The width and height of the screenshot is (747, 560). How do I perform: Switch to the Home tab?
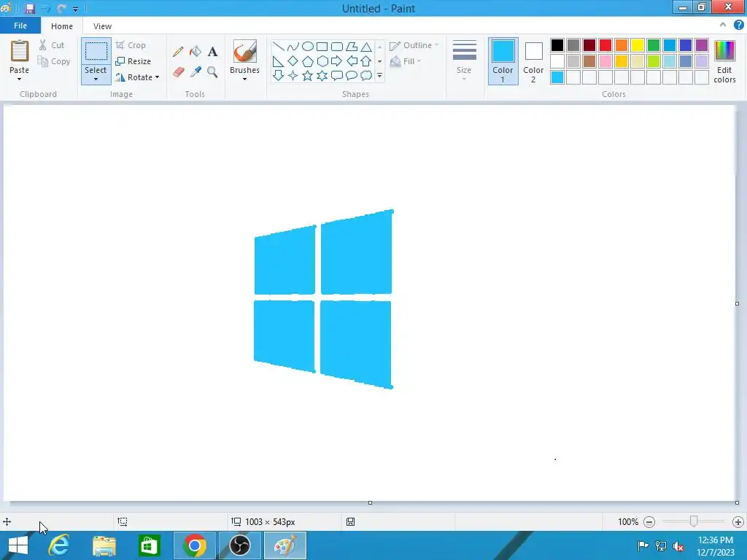(62, 26)
